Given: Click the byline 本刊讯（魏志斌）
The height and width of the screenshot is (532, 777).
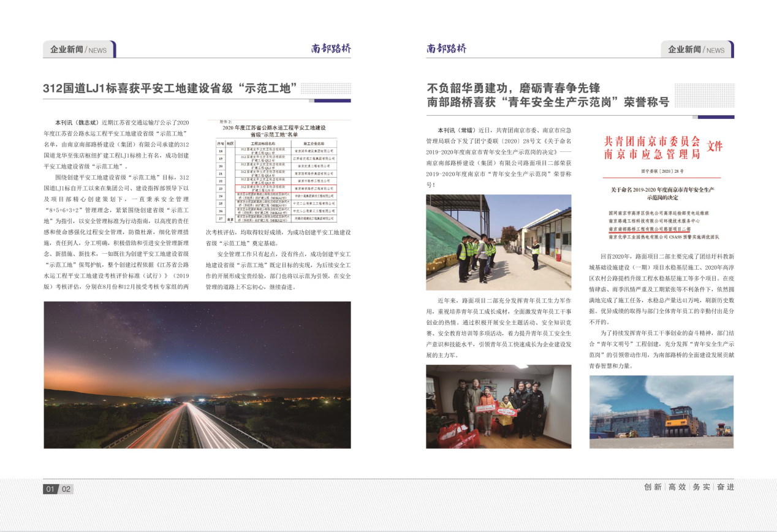Looking at the screenshot, I should (77, 123).
